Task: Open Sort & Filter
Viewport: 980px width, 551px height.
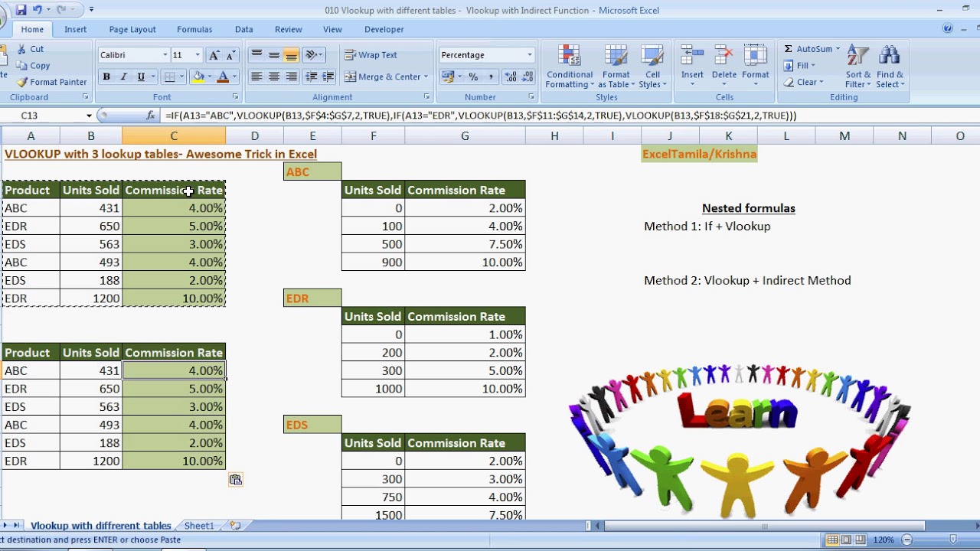Action: (858, 67)
